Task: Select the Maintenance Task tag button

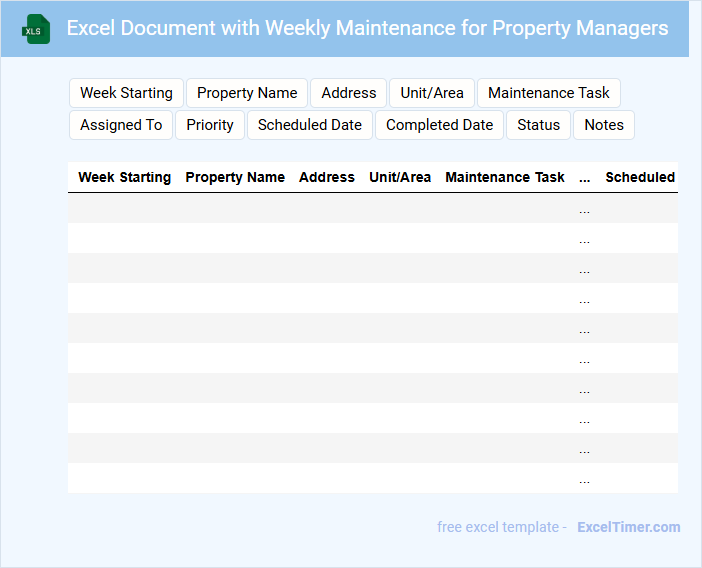Action: (548, 93)
